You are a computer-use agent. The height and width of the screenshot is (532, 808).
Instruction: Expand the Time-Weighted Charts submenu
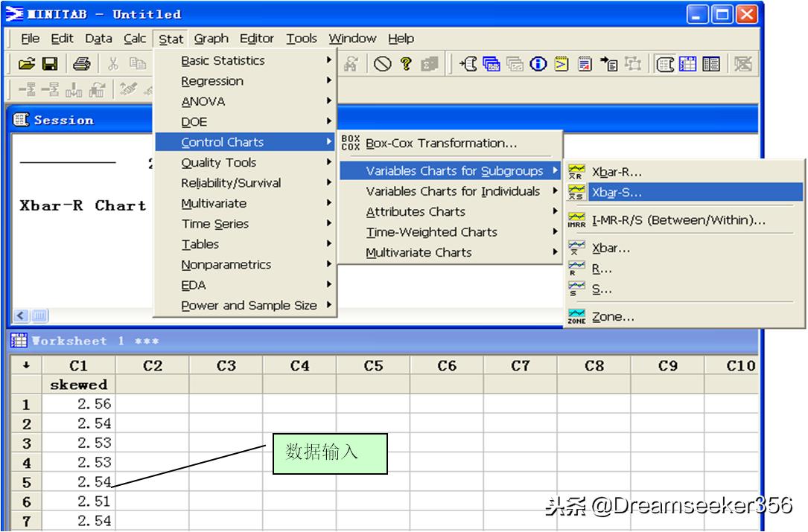point(432,232)
